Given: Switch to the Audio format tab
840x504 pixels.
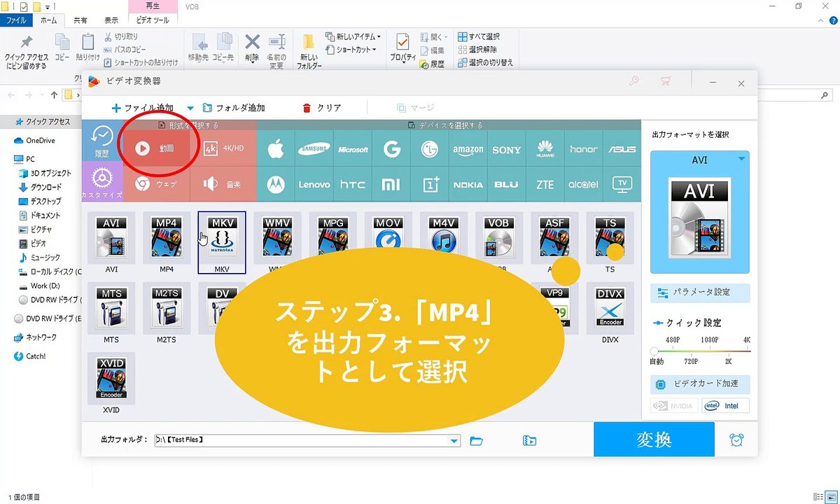Looking at the screenshot, I should (x=223, y=184).
